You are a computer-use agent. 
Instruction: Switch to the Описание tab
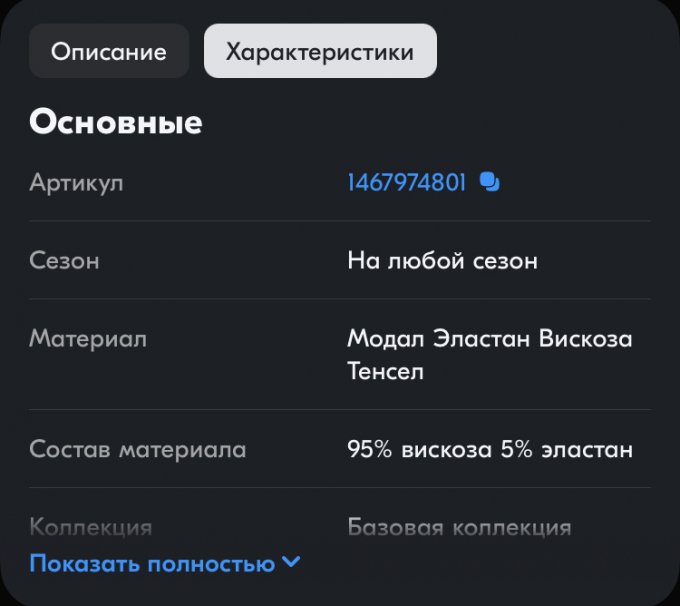tap(109, 52)
